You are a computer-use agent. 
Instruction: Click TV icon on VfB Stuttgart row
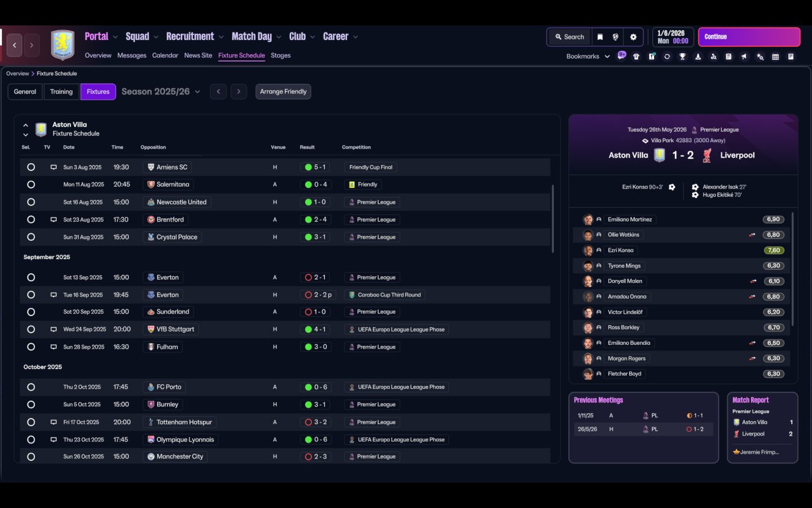[x=54, y=330]
